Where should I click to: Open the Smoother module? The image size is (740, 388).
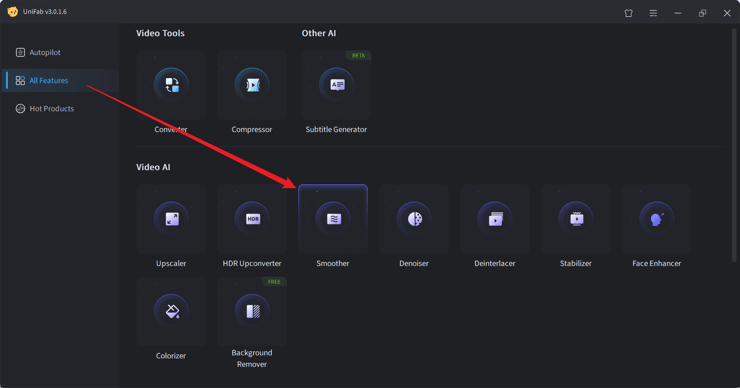pyautogui.click(x=333, y=219)
